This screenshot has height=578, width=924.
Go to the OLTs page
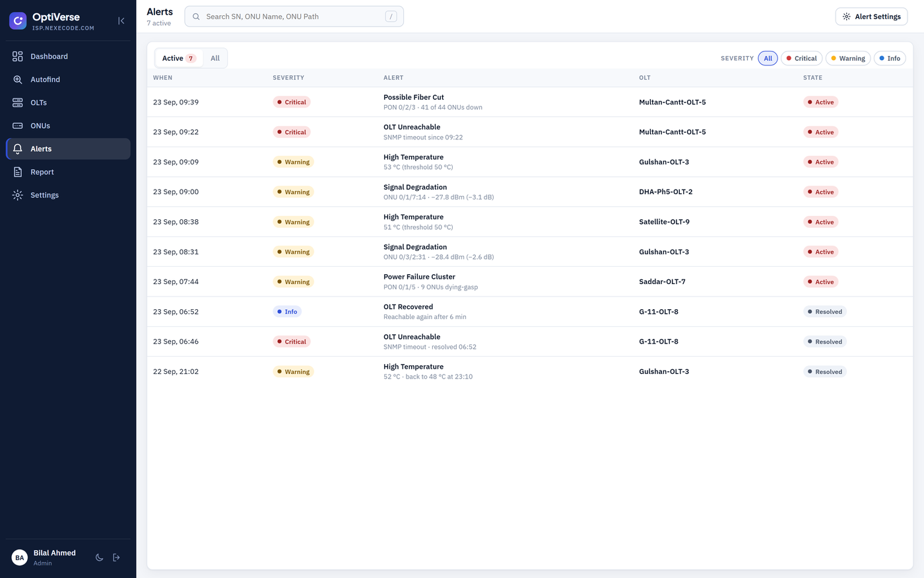point(68,102)
